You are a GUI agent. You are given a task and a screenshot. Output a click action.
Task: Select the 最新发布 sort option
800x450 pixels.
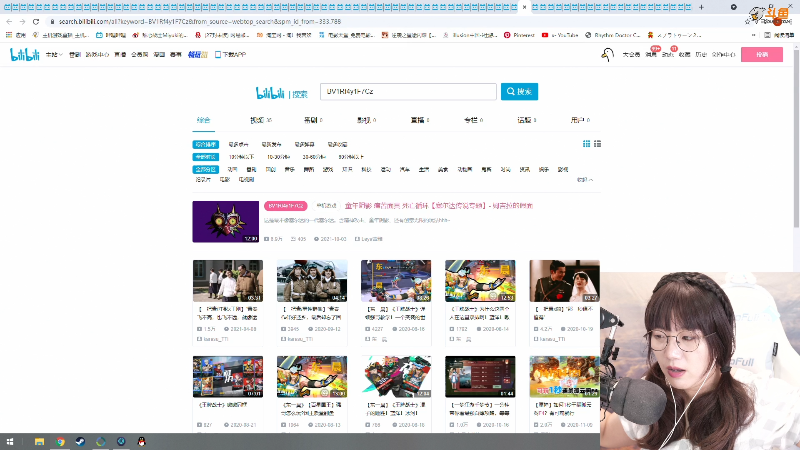[271, 144]
